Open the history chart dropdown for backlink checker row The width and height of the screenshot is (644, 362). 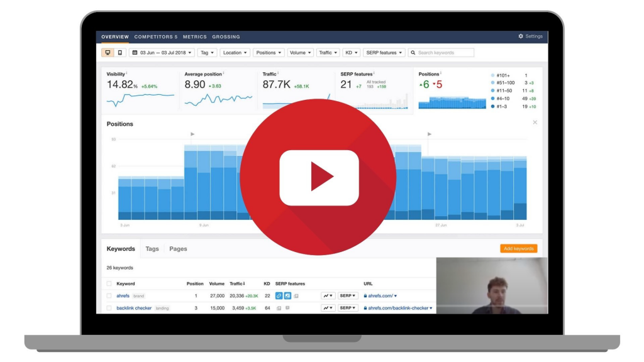(328, 308)
